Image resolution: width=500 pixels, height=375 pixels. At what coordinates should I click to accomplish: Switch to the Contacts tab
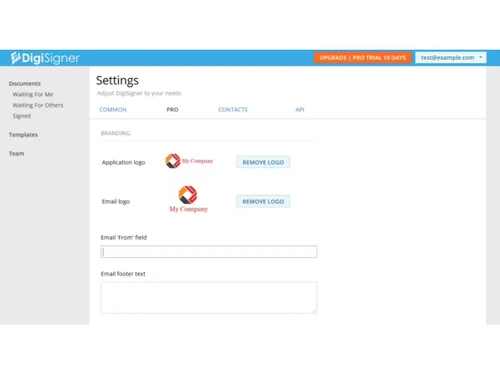(233, 109)
